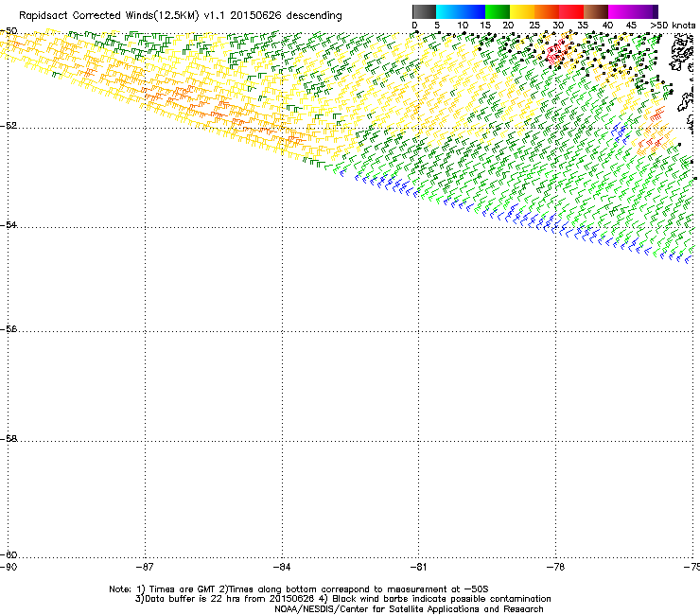Click the note 'Times are GMT'
Viewport: 700px width, 615px height.
(183, 589)
